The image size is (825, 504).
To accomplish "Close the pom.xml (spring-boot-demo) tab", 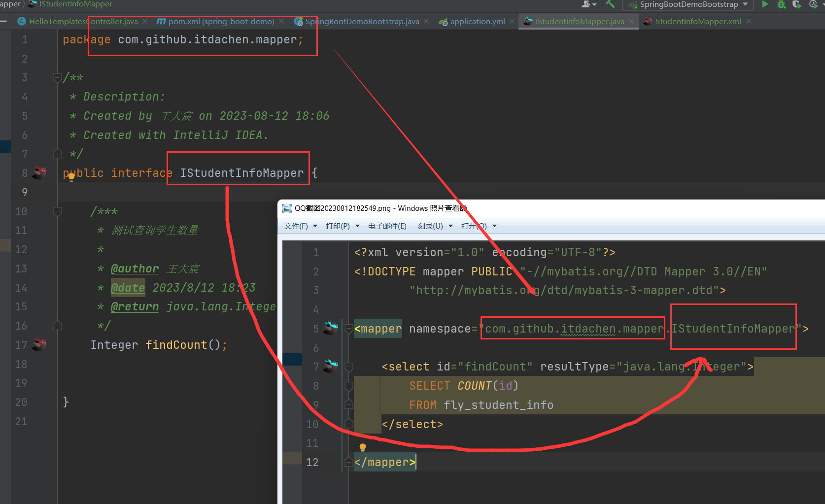I will pos(281,21).
